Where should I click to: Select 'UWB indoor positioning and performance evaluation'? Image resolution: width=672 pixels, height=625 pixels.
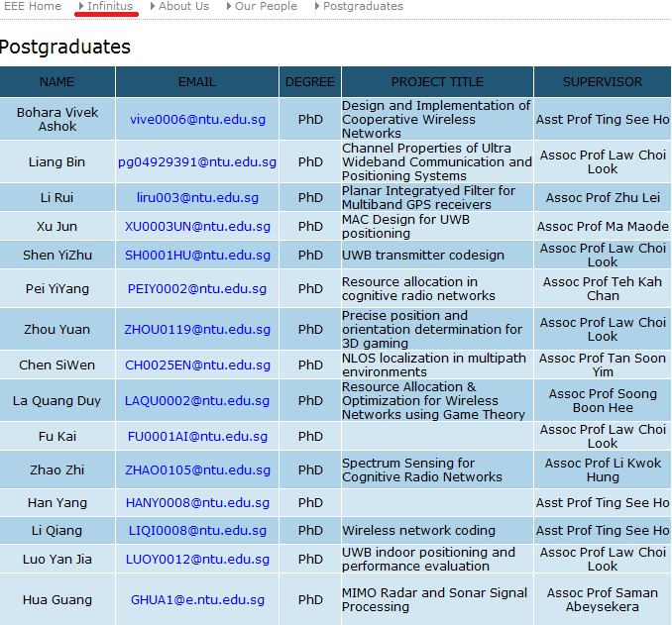pos(428,559)
